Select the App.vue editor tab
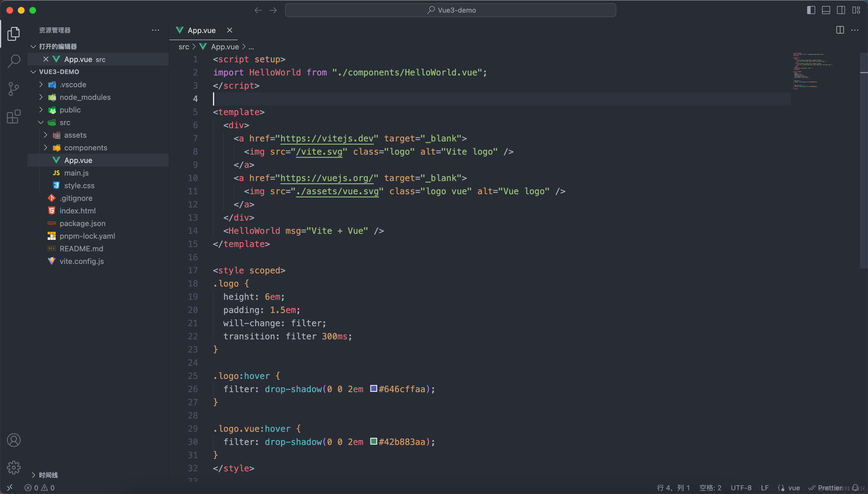This screenshot has width=868, height=494. pyautogui.click(x=203, y=30)
